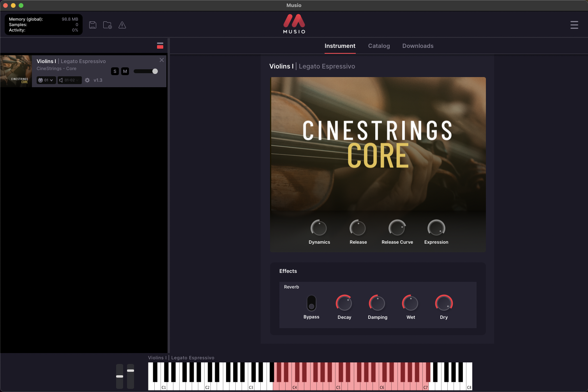Click the Release Curve knob
The height and width of the screenshot is (392, 588).
[x=397, y=228]
